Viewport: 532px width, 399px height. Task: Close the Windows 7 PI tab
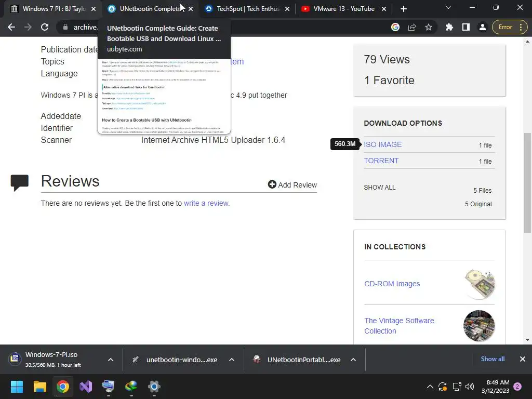pos(94,9)
